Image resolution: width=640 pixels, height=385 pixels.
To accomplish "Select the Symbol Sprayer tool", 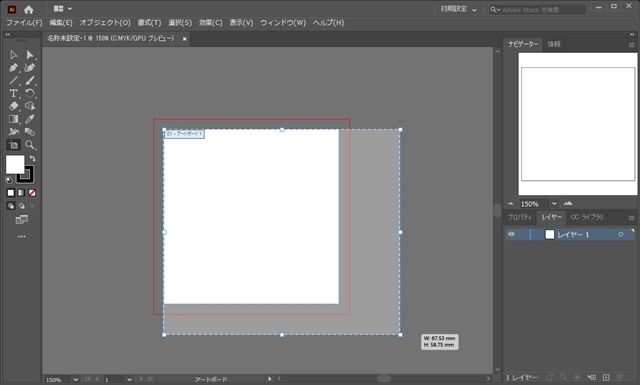I will coord(13,132).
